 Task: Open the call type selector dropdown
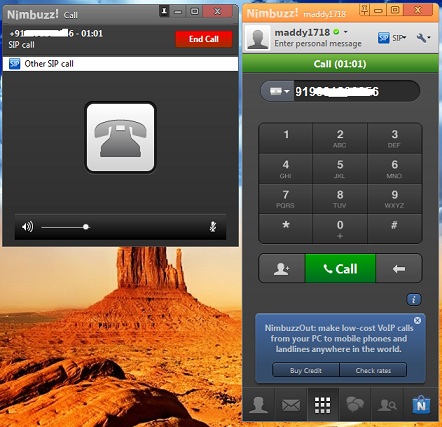click(279, 91)
